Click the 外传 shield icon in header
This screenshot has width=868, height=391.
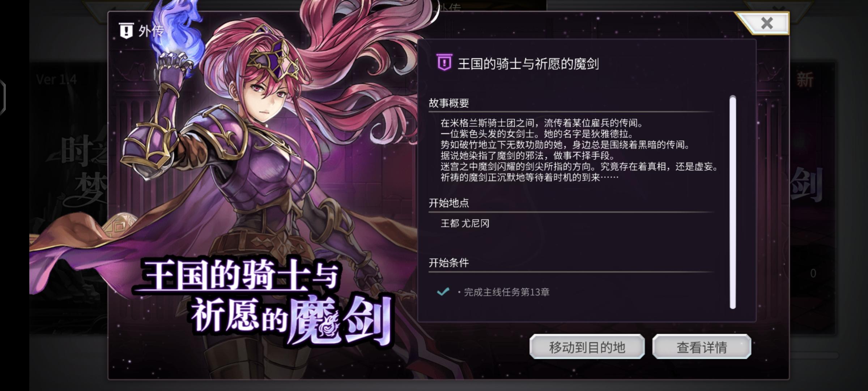[126, 31]
